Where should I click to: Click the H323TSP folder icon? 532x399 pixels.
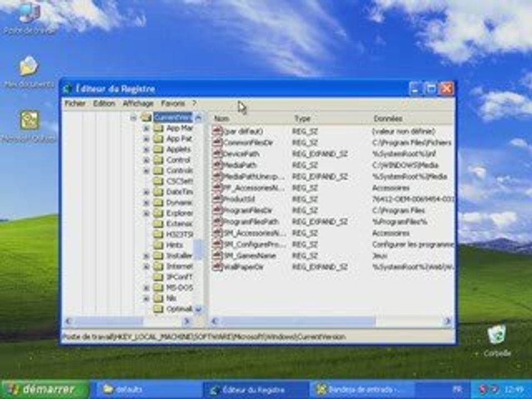(x=158, y=234)
